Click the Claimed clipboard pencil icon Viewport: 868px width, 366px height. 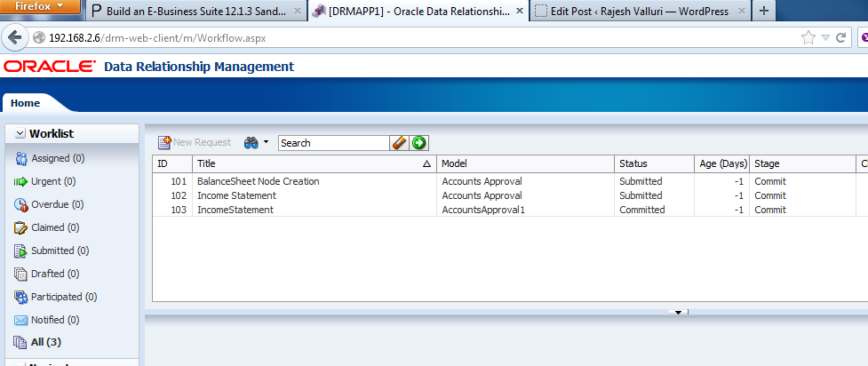pos(21,227)
